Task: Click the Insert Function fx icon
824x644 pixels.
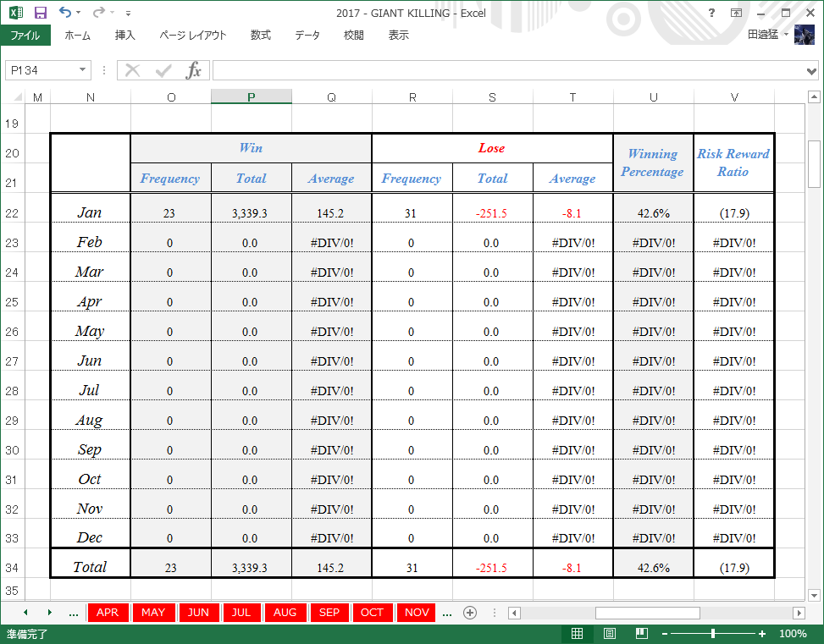Action: (193, 70)
